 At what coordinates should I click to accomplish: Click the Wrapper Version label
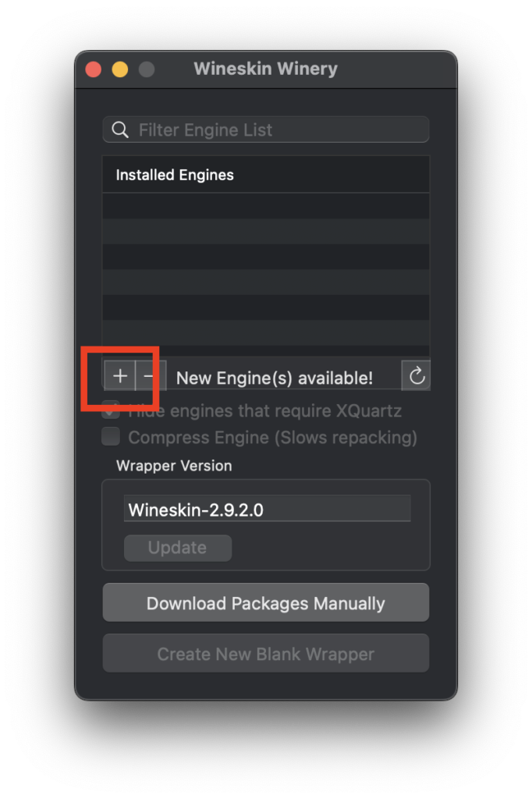[x=174, y=466]
